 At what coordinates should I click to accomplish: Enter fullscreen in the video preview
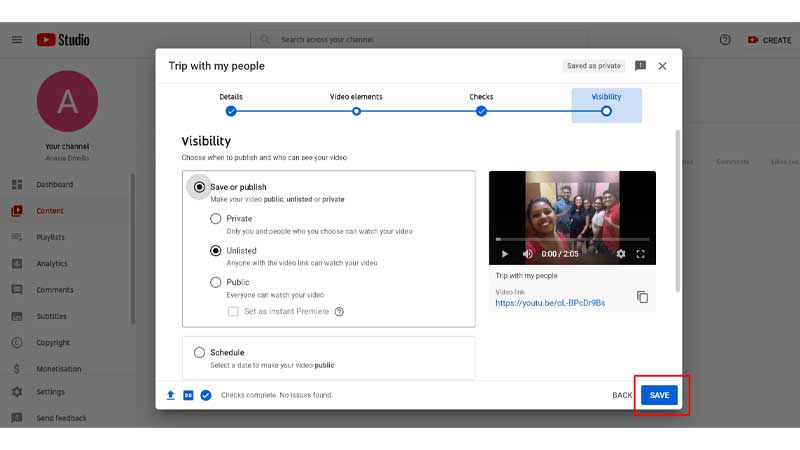(640, 254)
